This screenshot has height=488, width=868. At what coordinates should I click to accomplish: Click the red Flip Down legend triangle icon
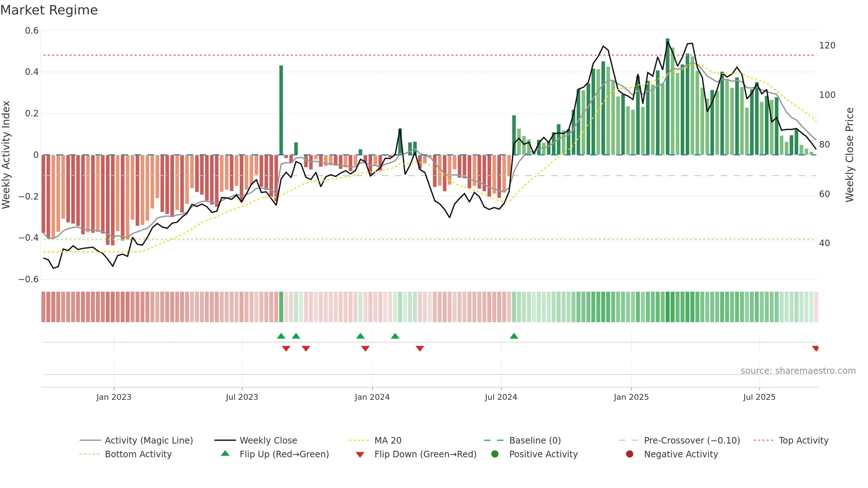[360, 455]
